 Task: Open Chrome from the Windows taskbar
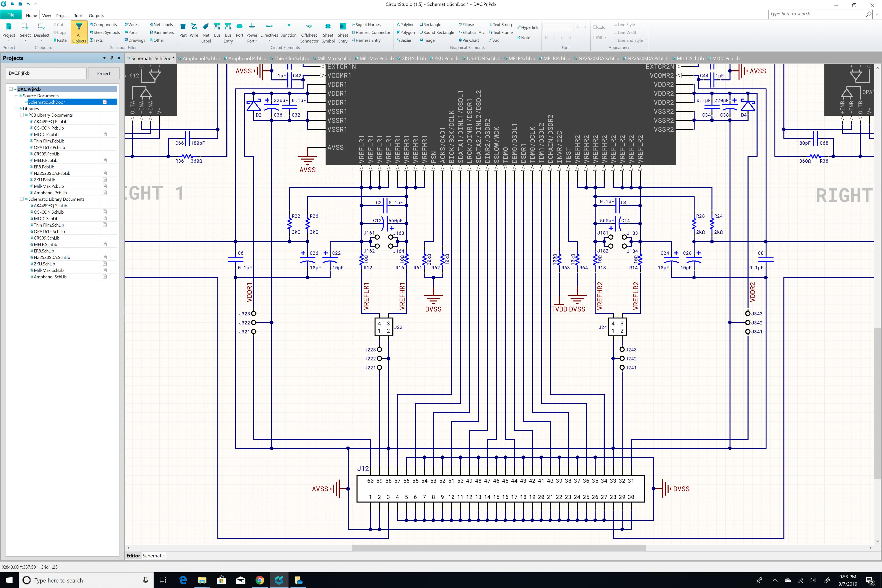[259, 580]
